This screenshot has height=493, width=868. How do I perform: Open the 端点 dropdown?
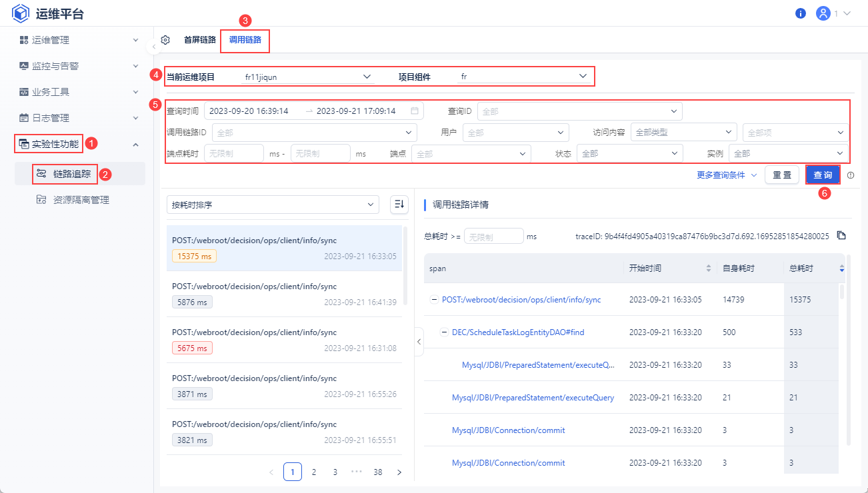[x=471, y=154]
